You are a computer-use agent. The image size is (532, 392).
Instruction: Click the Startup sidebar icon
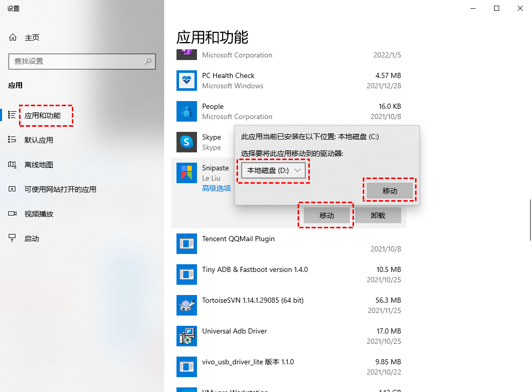pyautogui.click(x=12, y=238)
